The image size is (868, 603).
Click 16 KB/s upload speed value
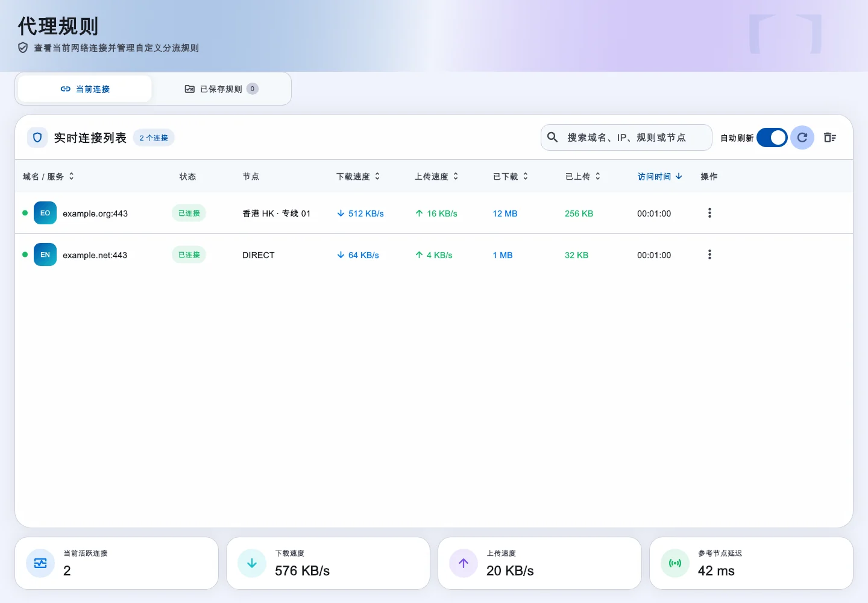point(436,213)
